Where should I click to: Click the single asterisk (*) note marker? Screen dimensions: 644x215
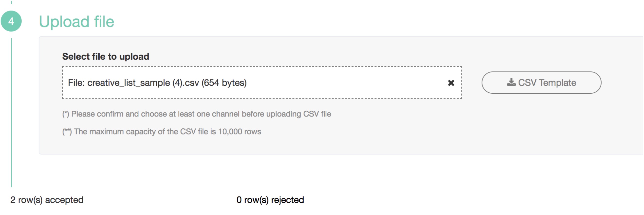[66, 114]
